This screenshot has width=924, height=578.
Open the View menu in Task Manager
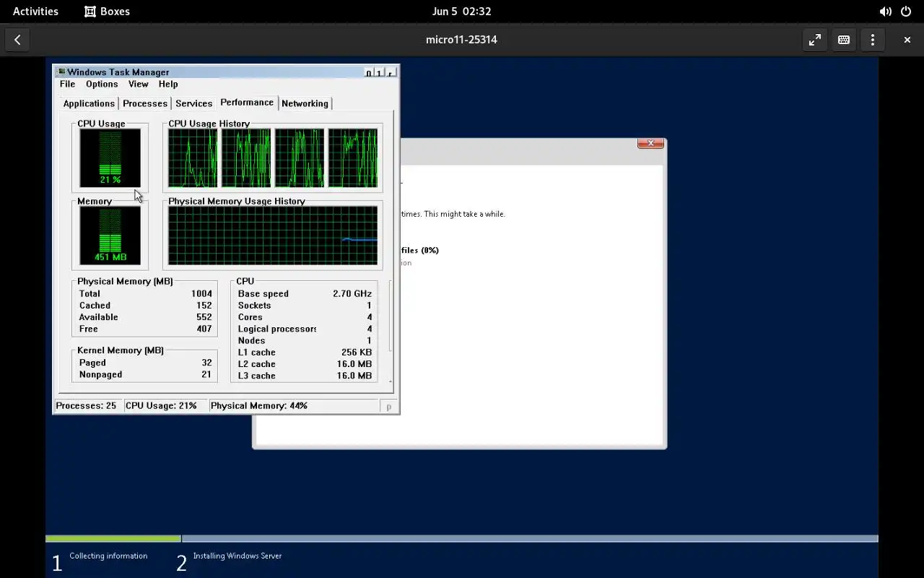[x=138, y=85]
